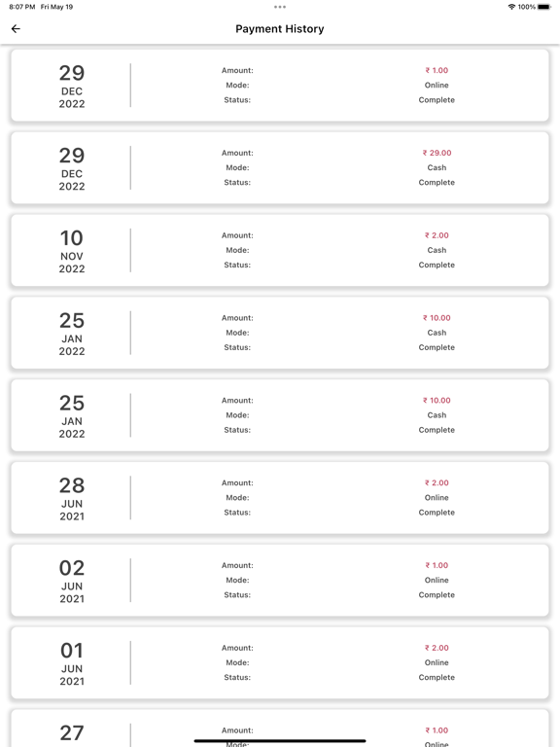Tap the ₹ 2.00 amount on 10 Nov 2022

coord(437,235)
